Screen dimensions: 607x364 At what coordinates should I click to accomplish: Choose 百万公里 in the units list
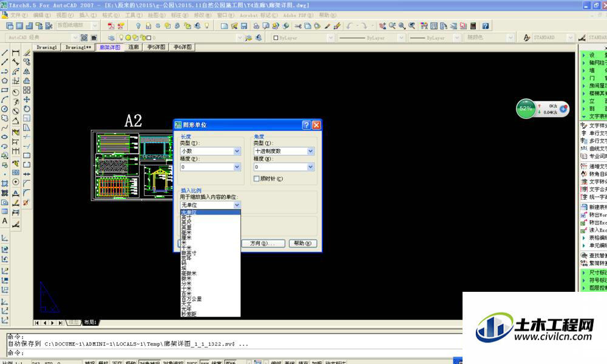(x=210, y=299)
